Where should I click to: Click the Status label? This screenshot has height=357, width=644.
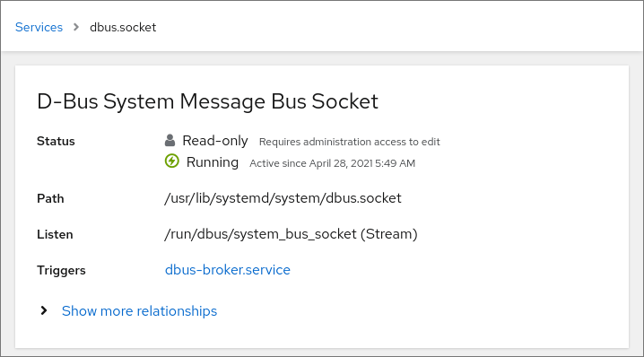tap(56, 142)
